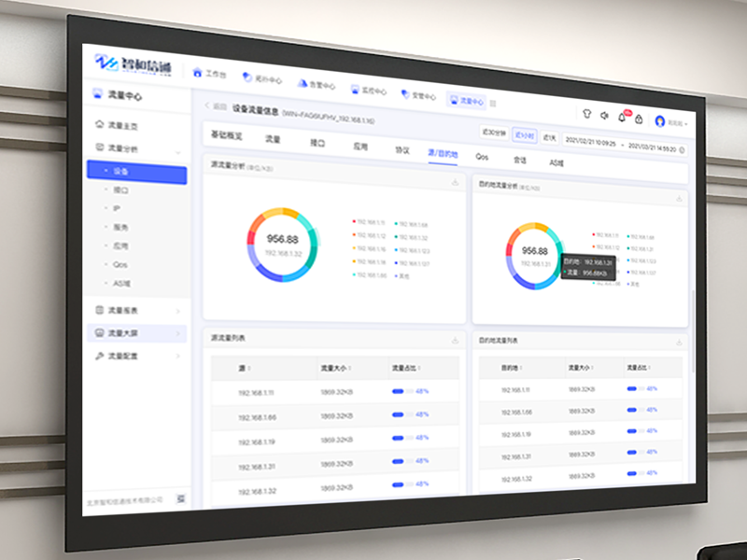Click the download icon on 源流量列表
Image resolution: width=747 pixels, height=560 pixels.
(455, 340)
